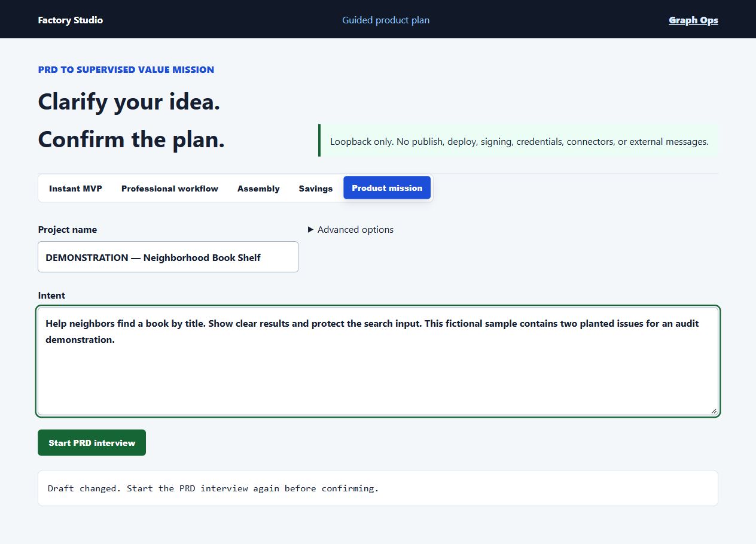Click the Start PRD interview button
Viewport: 756px width, 544px height.
[92, 442]
